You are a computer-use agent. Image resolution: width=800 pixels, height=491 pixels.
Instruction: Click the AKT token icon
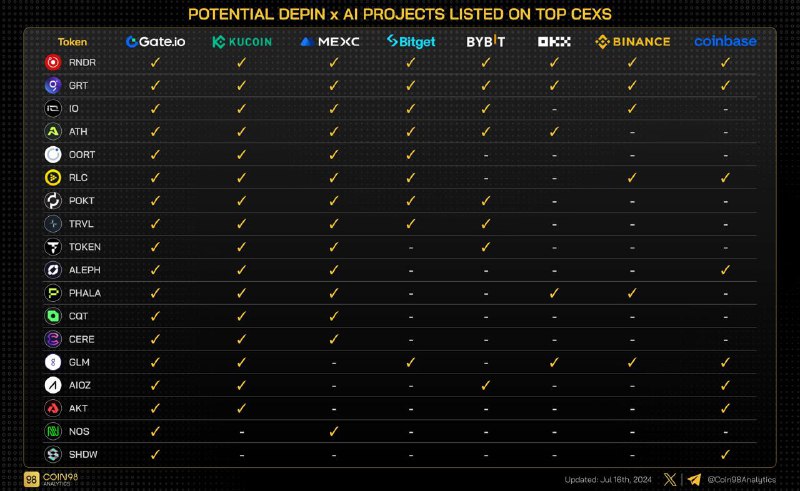coord(53,408)
